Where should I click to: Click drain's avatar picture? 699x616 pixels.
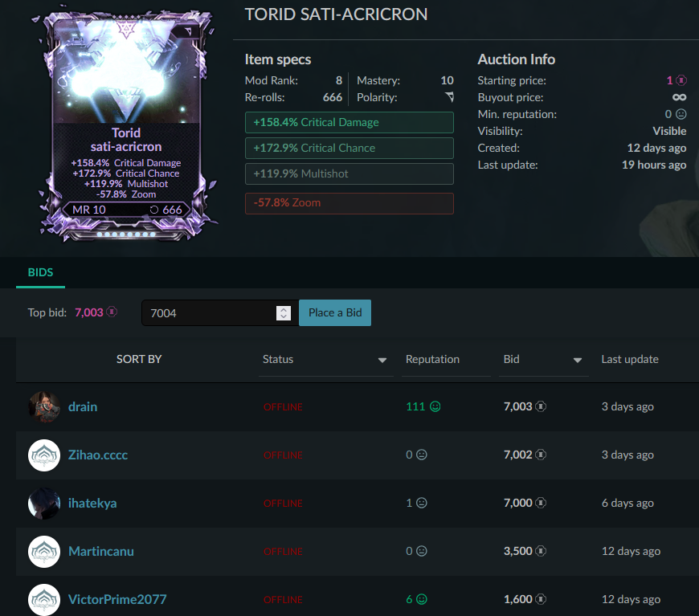coord(44,407)
